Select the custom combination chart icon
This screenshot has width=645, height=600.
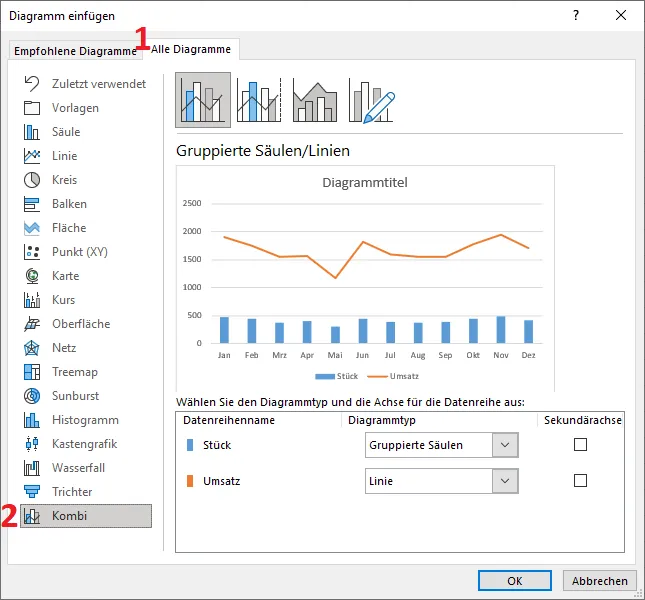point(371,100)
